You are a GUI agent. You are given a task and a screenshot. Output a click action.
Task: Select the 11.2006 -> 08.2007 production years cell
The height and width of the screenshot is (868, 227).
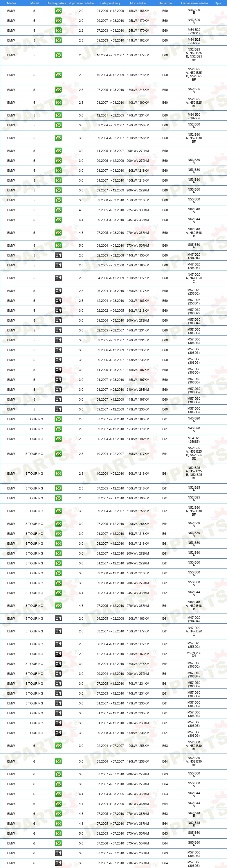(x=110, y=370)
